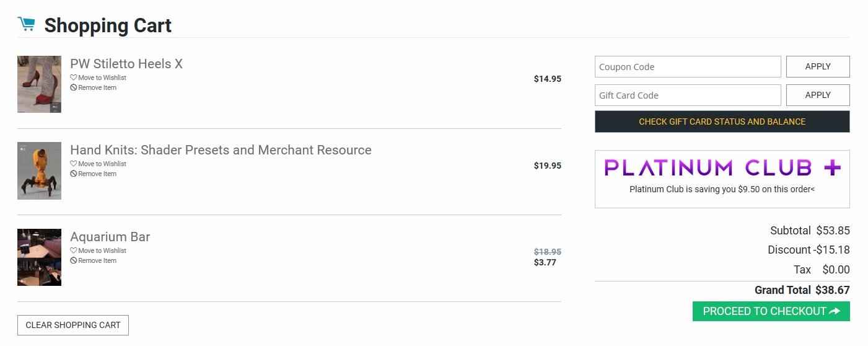Open the Aquarium Bar product title link
The height and width of the screenshot is (346, 868).
click(110, 237)
